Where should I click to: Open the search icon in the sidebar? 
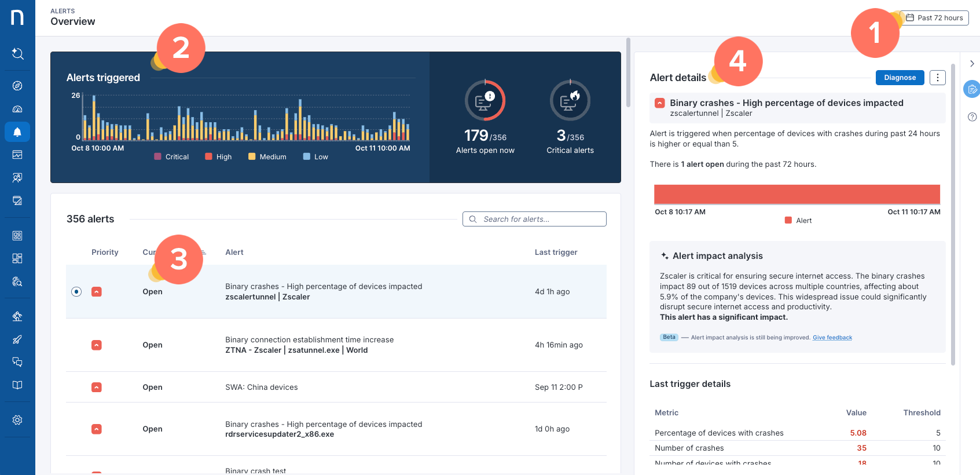17,54
